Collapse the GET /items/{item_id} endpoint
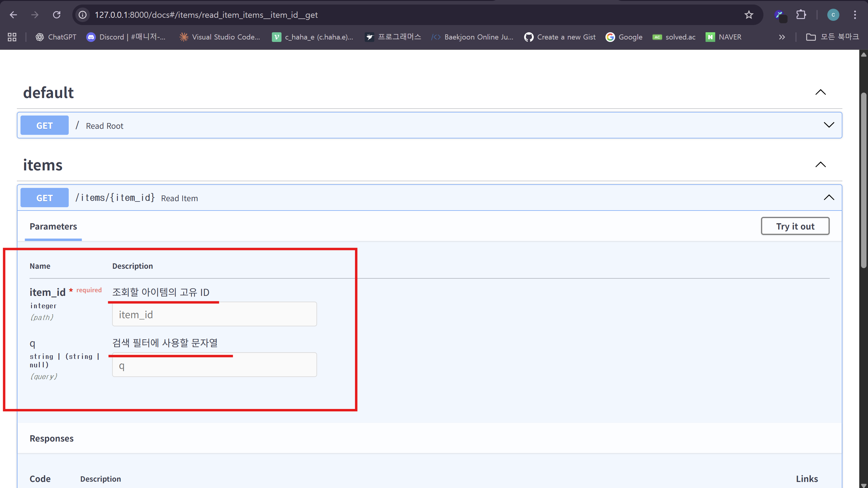 (x=829, y=198)
